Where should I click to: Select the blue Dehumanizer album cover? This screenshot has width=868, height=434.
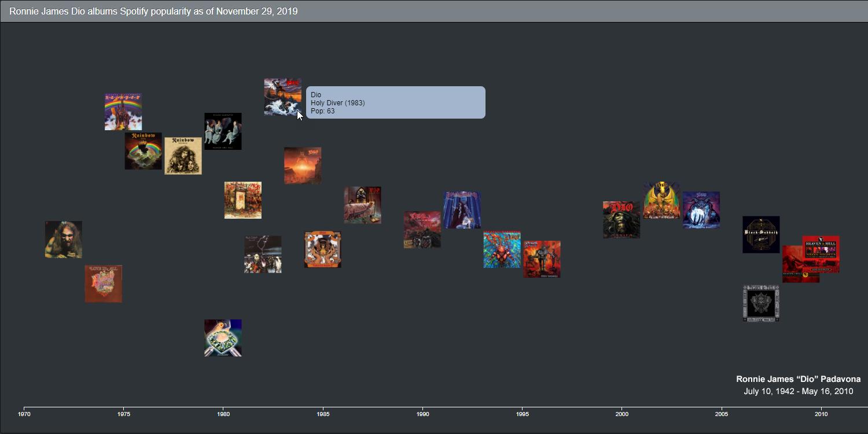(x=462, y=210)
